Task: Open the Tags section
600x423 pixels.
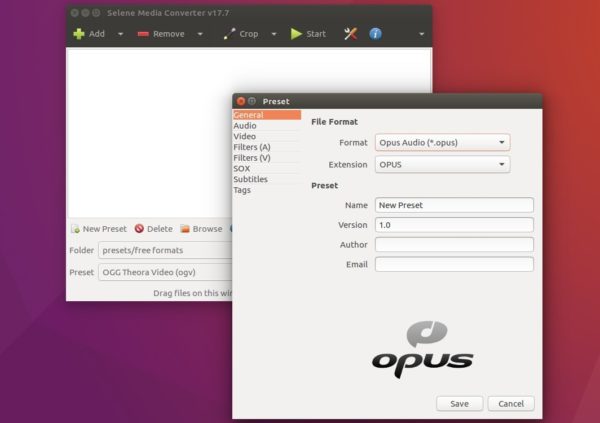Action: pyautogui.click(x=267, y=190)
